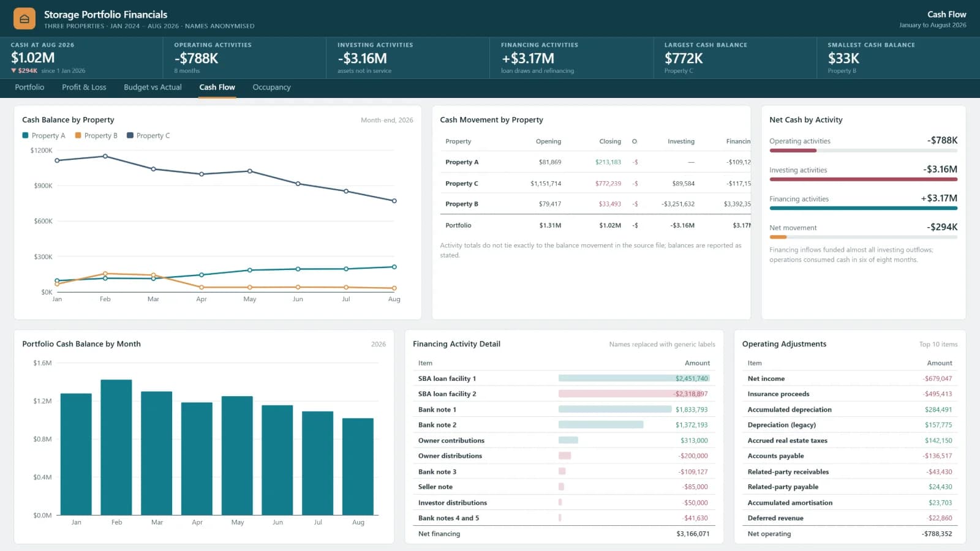Toggle Property A legend swatch
Image resolution: width=980 pixels, height=551 pixels.
(x=26, y=135)
